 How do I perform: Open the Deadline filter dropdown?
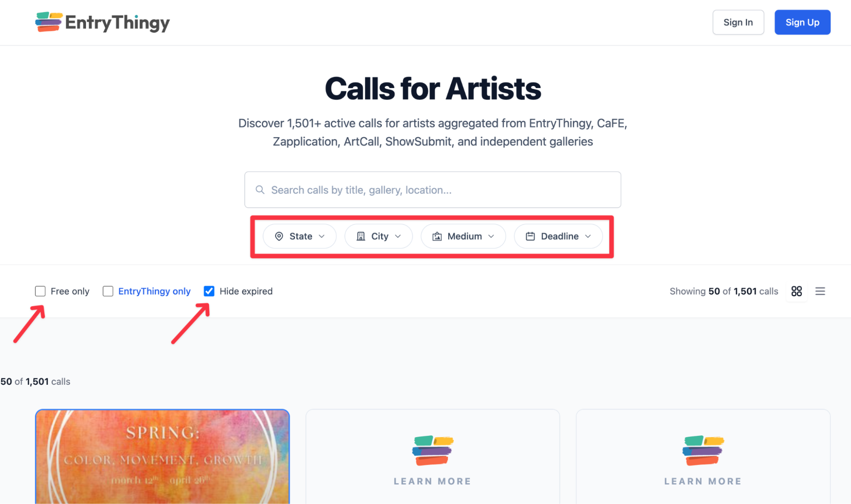558,236
